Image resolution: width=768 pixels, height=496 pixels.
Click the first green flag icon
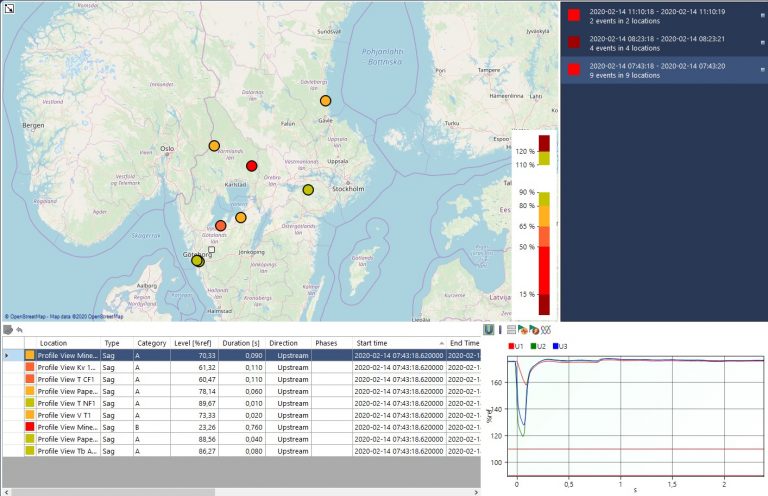522,330
